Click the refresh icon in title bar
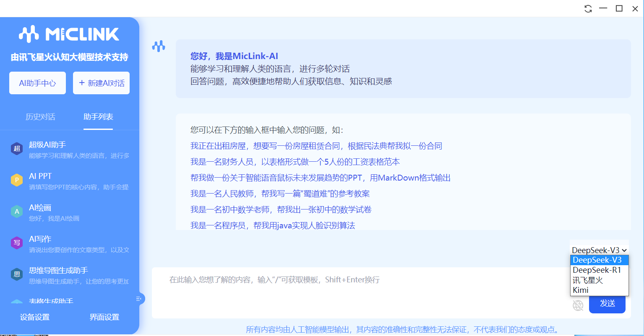This screenshot has width=644, height=336. click(588, 9)
